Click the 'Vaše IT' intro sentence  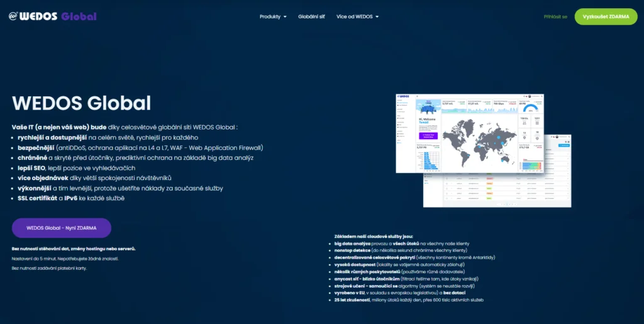[125, 127]
